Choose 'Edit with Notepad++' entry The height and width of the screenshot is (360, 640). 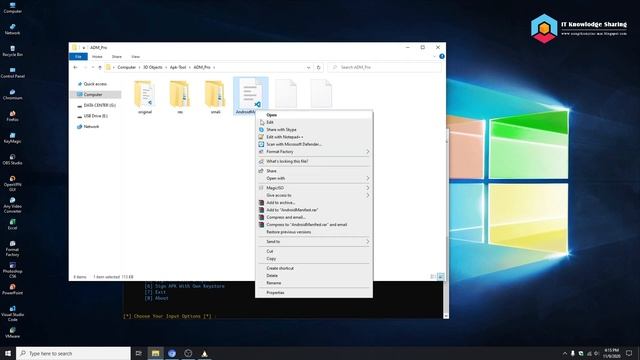314,137
